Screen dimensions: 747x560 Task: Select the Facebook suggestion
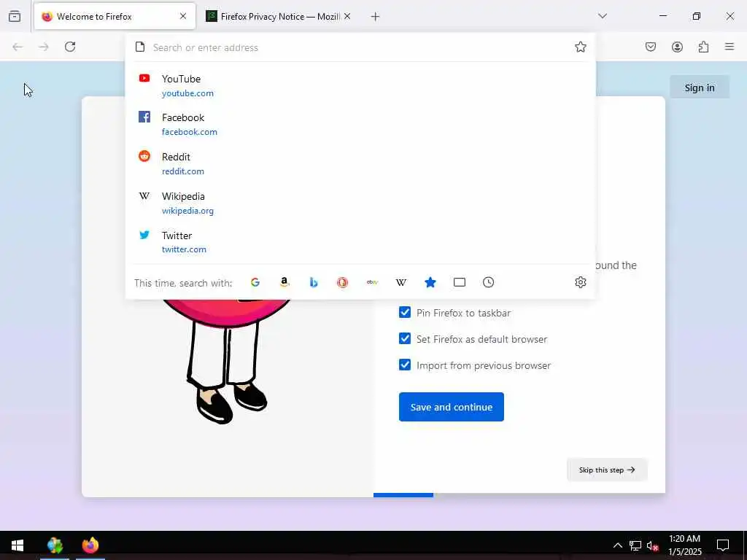360,124
